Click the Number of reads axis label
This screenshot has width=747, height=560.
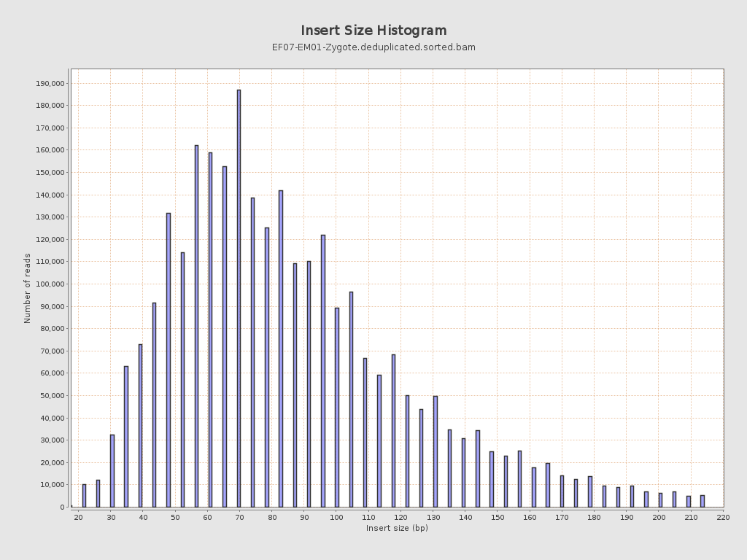pos(27,288)
